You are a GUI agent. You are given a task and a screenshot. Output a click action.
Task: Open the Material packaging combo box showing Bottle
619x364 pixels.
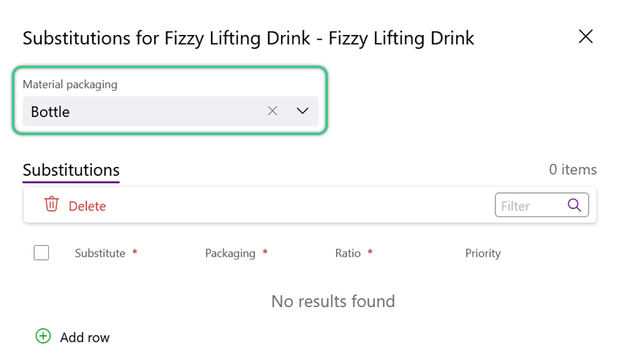(170, 111)
